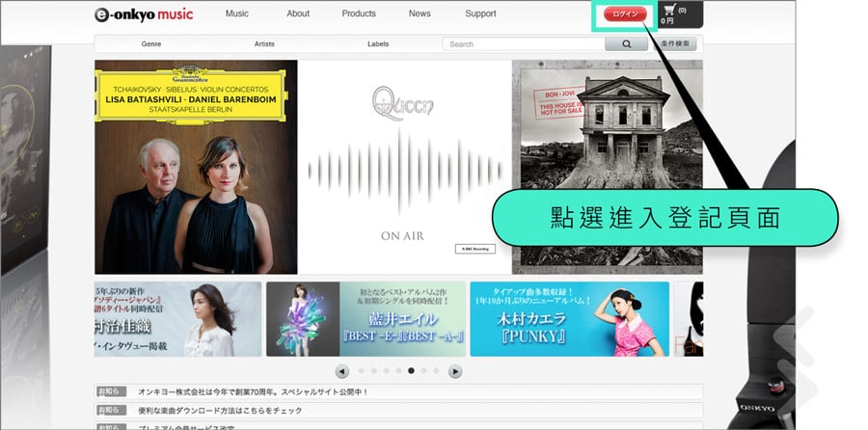Select the last carousel pagination dot

tap(436, 371)
